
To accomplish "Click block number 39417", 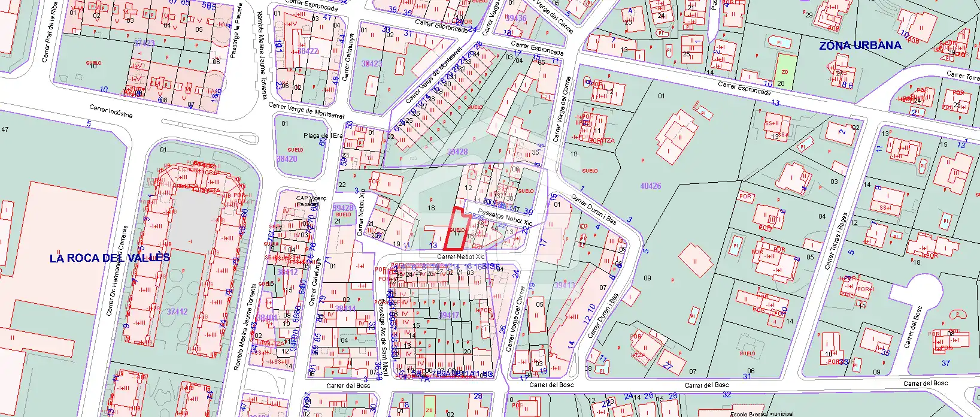I will click(x=449, y=315).
